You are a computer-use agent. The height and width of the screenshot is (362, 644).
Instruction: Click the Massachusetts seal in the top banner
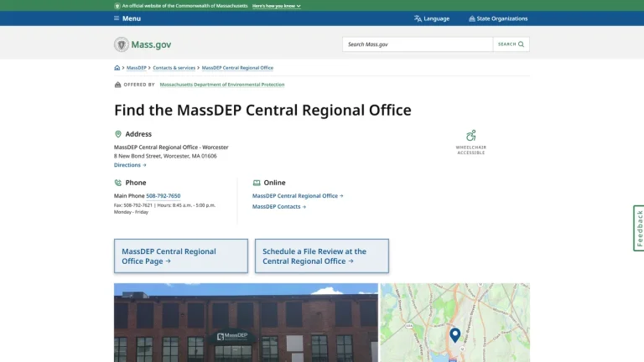(117, 6)
